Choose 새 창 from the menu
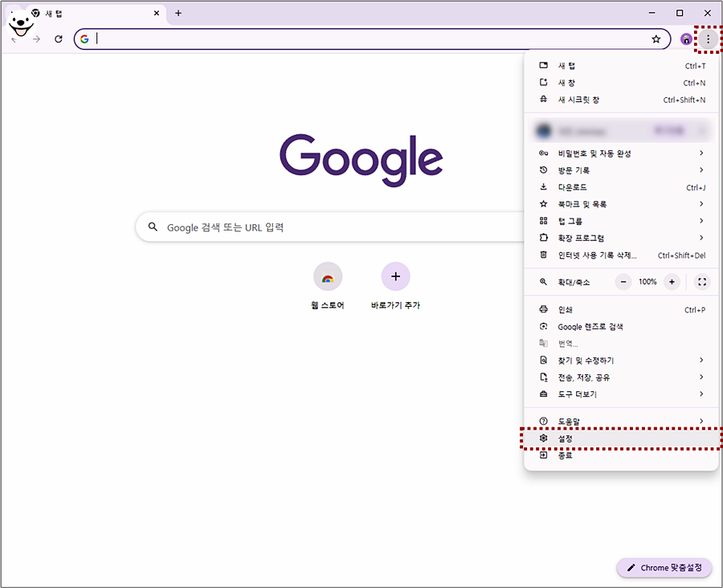 [x=622, y=83]
